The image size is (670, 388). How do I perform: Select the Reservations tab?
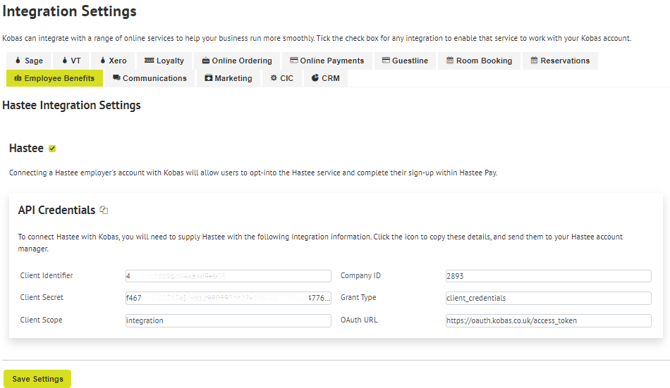pos(560,61)
